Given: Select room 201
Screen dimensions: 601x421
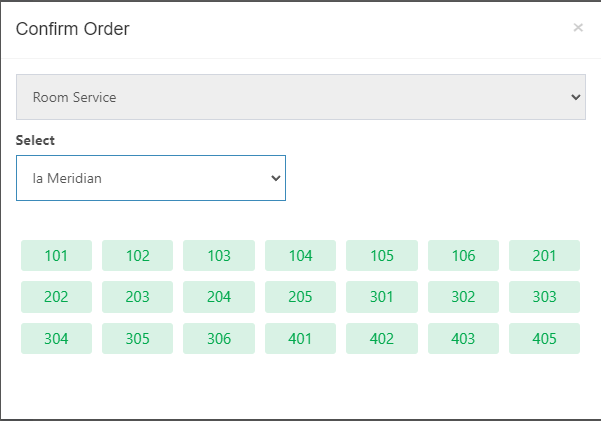Looking at the screenshot, I should click(544, 256).
